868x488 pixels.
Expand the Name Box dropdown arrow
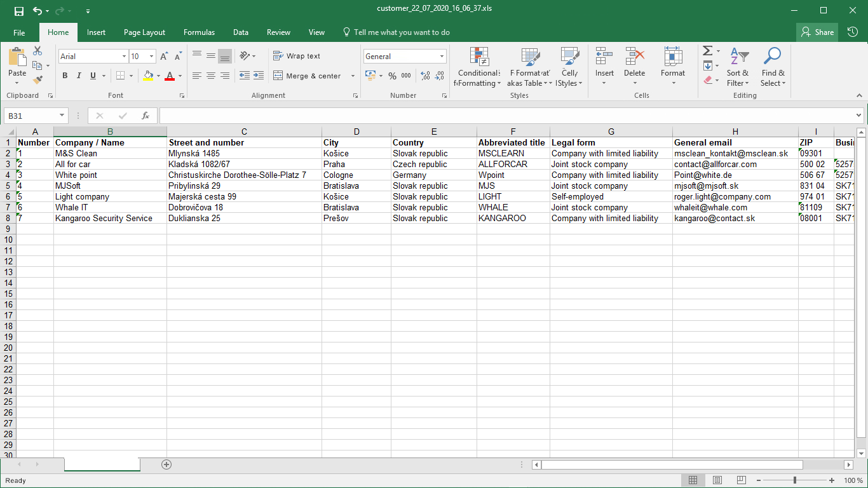click(x=62, y=116)
